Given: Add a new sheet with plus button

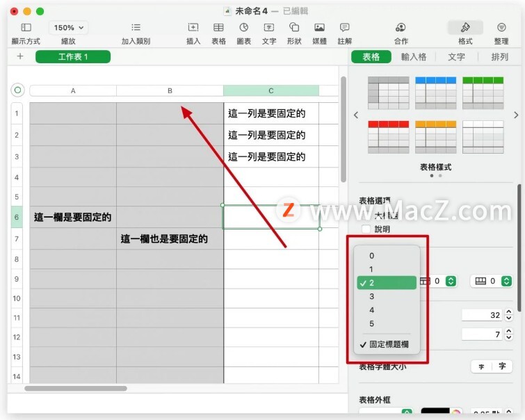Looking at the screenshot, I should pos(20,56).
